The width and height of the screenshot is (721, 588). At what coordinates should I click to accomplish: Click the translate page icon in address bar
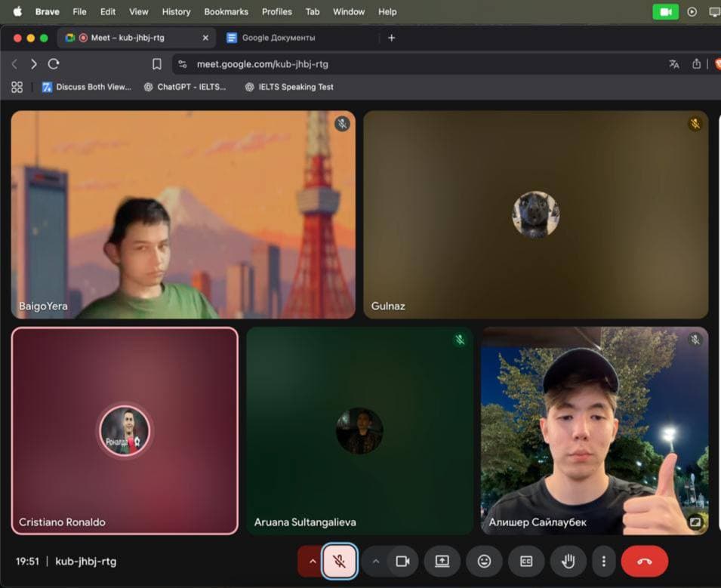click(x=673, y=64)
